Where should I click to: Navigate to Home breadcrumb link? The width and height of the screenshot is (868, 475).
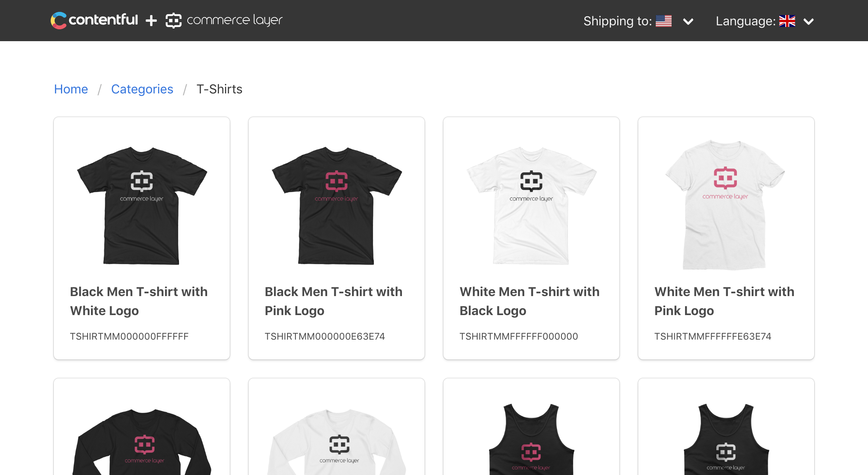pyautogui.click(x=71, y=89)
